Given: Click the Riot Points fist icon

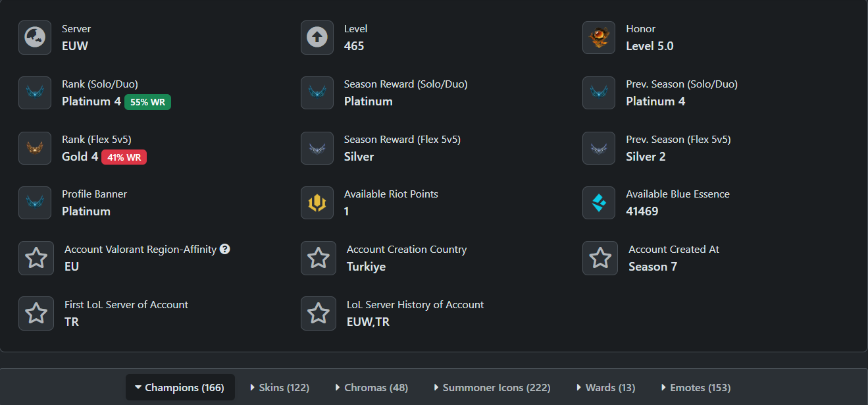Looking at the screenshot, I should [x=317, y=203].
